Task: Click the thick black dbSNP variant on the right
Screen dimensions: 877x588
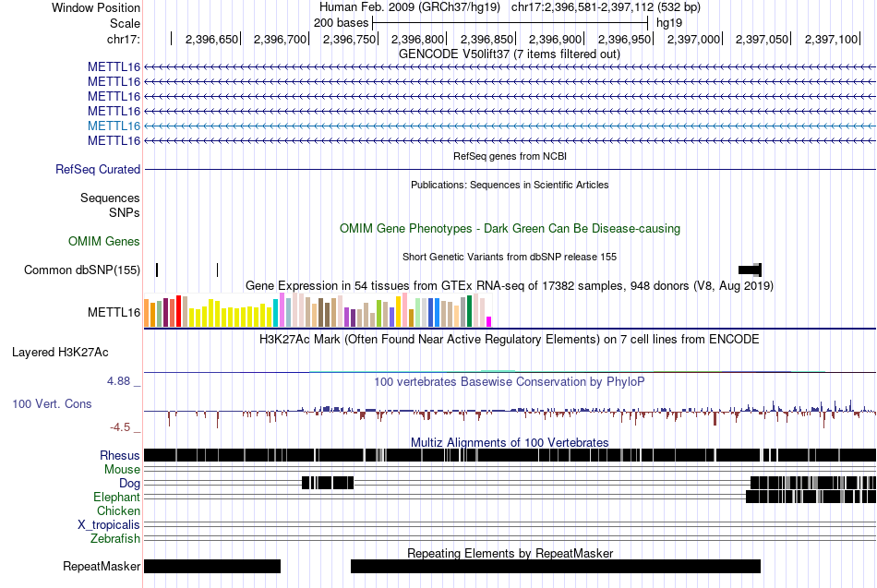Action: [750, 270]
